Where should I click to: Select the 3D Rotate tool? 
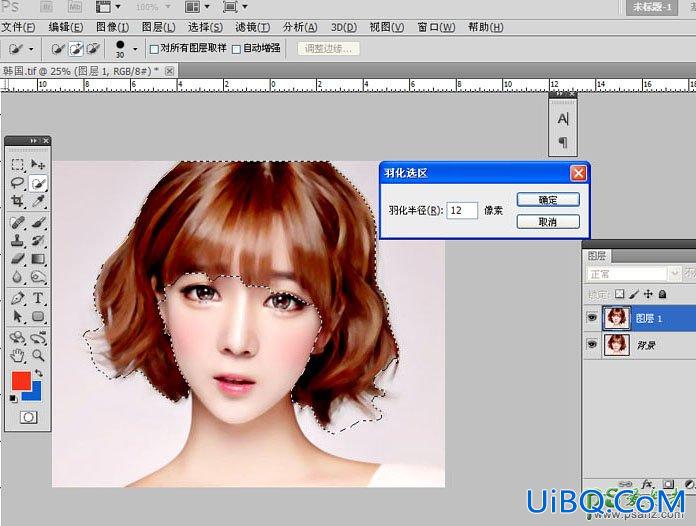point(17,337)
